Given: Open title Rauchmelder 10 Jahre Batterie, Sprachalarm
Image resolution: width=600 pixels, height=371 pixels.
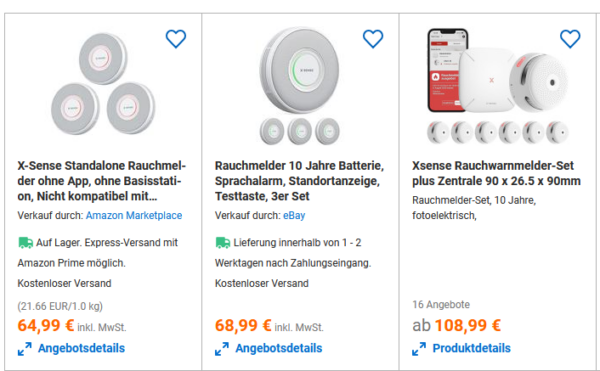Looking at the screenshot, I should tap(299, 181).
